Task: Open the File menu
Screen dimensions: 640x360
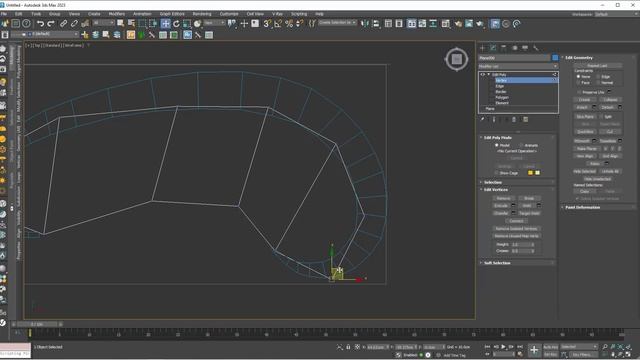Action: coord(4,14)
